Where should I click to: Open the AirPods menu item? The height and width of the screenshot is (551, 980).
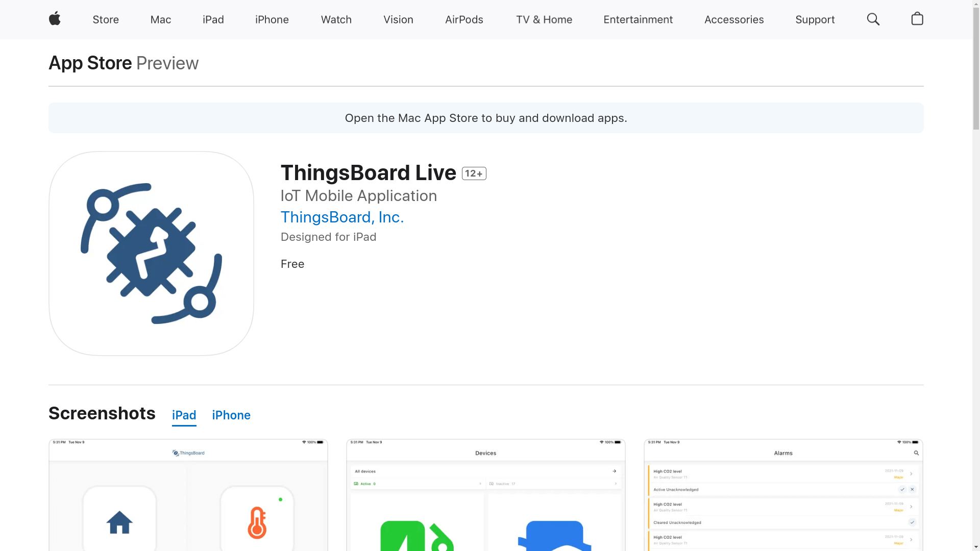pyautogui.click(x=464, y=19)
